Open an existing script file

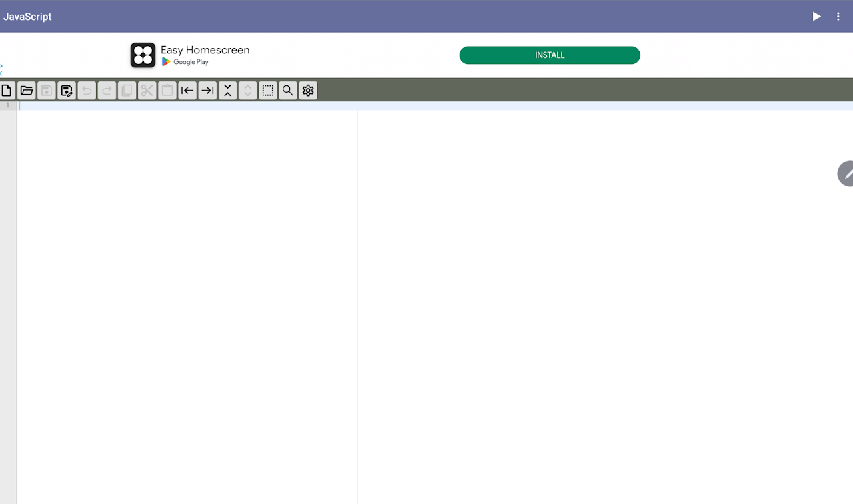(x=26, y=90)
